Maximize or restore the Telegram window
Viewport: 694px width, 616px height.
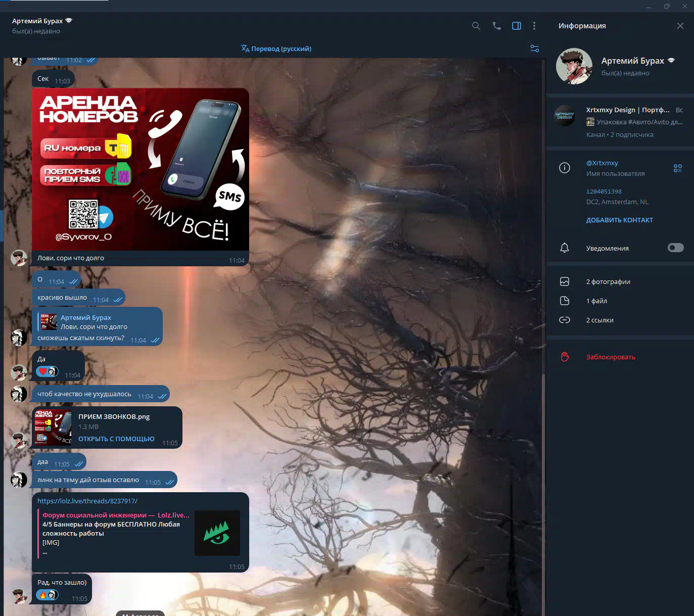click(667, 6)
